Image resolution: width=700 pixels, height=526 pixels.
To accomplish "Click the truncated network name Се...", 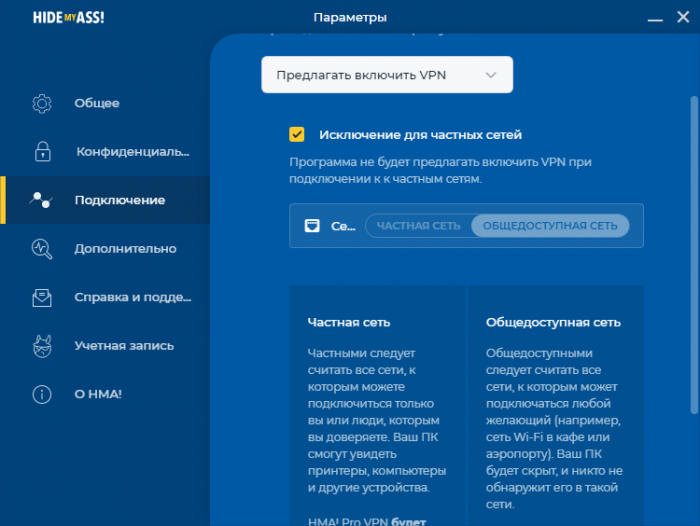I will click(343, 226).
